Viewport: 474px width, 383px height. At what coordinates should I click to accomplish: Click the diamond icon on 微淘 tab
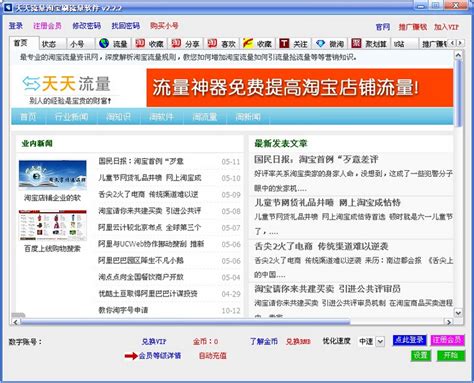click(x=320, y=43)
